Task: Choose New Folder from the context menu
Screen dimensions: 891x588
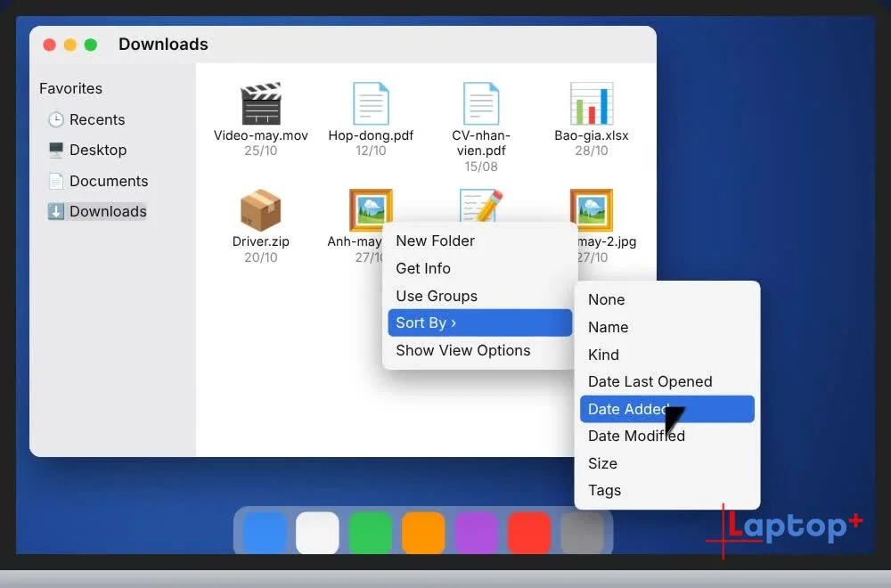Action: [x=480, y=241]
